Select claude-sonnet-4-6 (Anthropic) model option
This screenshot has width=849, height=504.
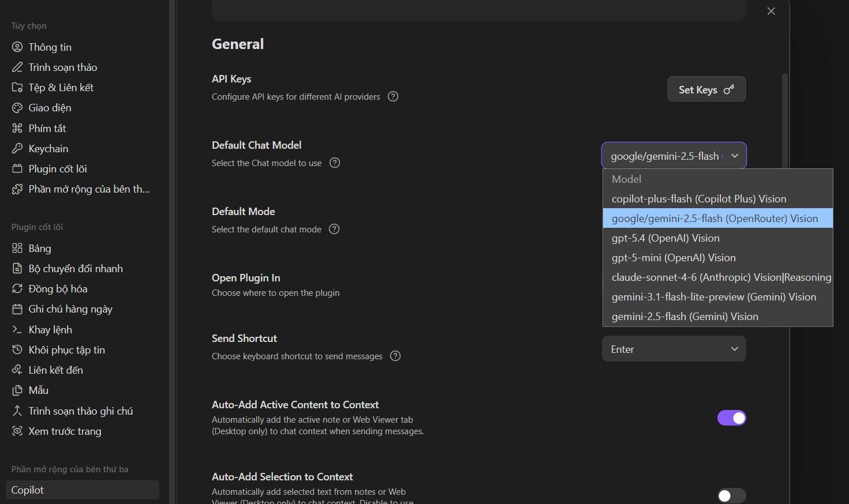pos(718,277)
